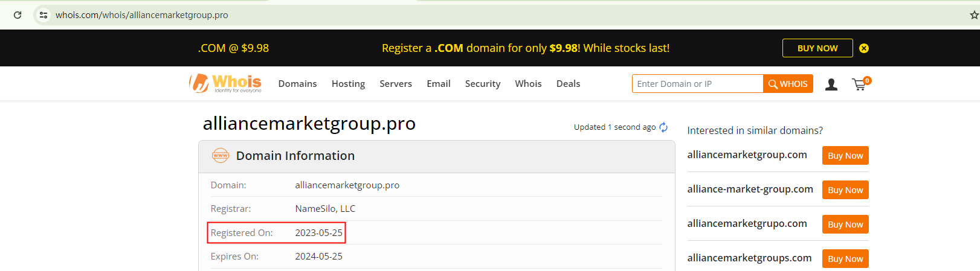Click the Whois logo
The image size is (980, 271).
coord(225,83)
